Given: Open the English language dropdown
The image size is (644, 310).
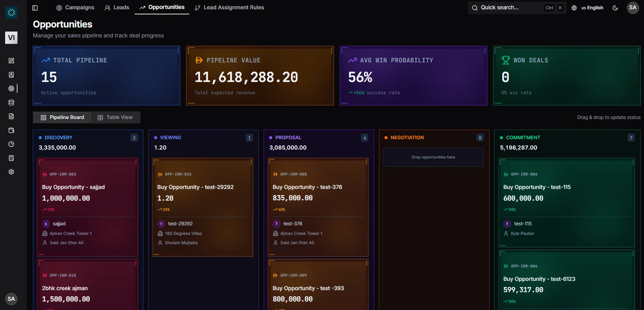Looking at the screenshot, I should 588,8.
